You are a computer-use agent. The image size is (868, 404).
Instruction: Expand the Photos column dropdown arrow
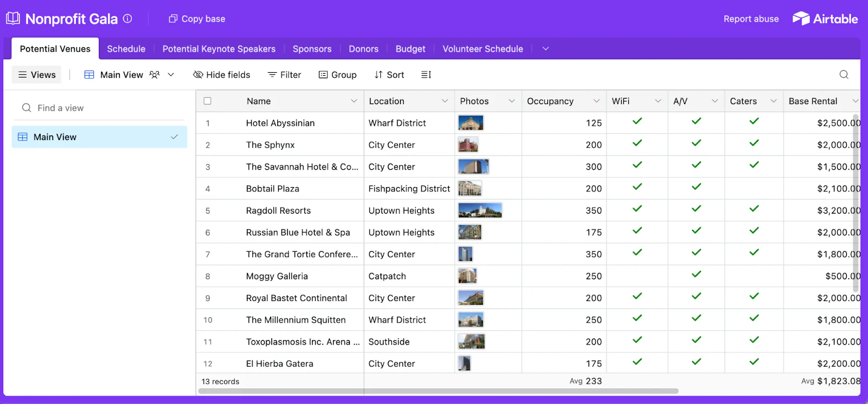click(x=512, y=101)
